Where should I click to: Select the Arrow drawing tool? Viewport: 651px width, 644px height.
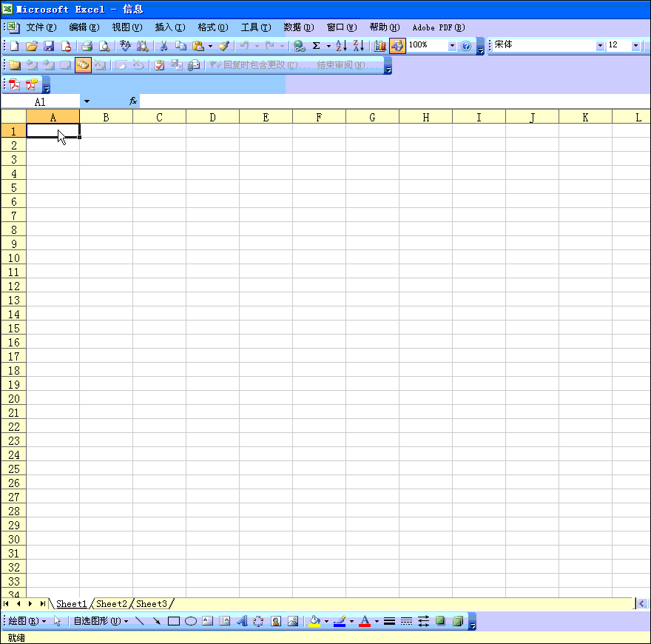coord(156,622)
